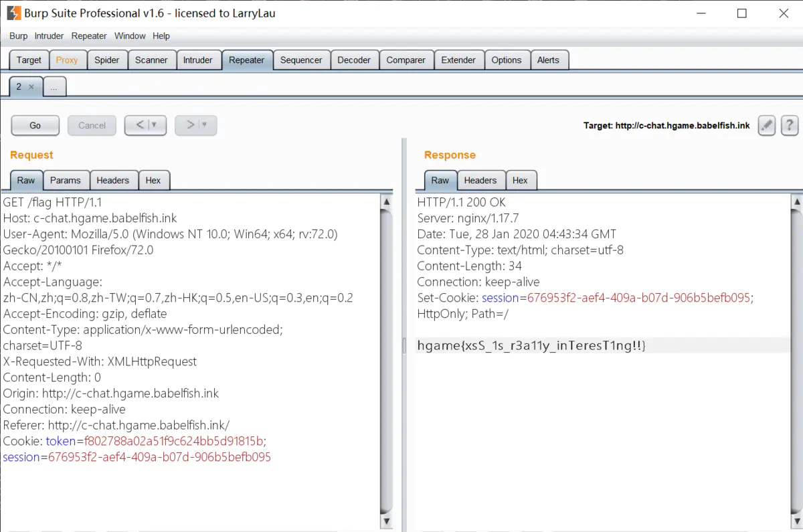Open the Response Headers tab
The image size is (803, 532).
480,181
